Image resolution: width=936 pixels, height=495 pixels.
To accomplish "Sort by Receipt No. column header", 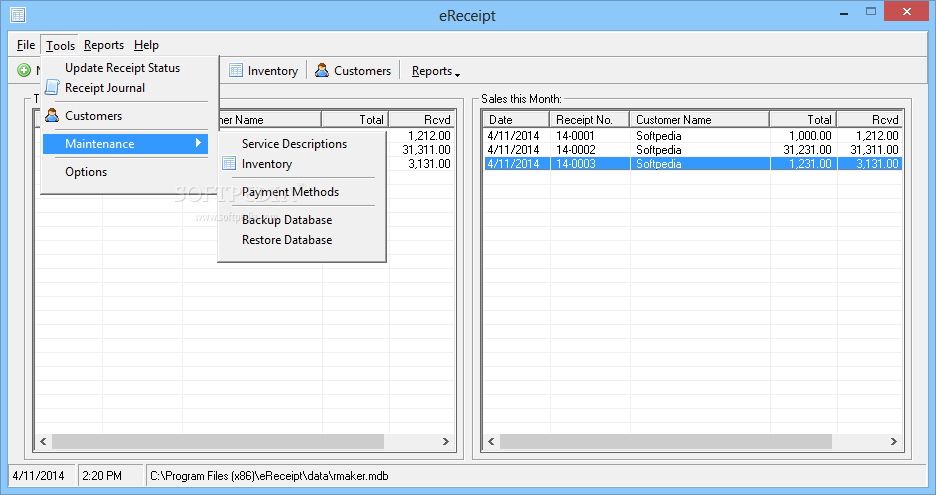I will [589, 119].
